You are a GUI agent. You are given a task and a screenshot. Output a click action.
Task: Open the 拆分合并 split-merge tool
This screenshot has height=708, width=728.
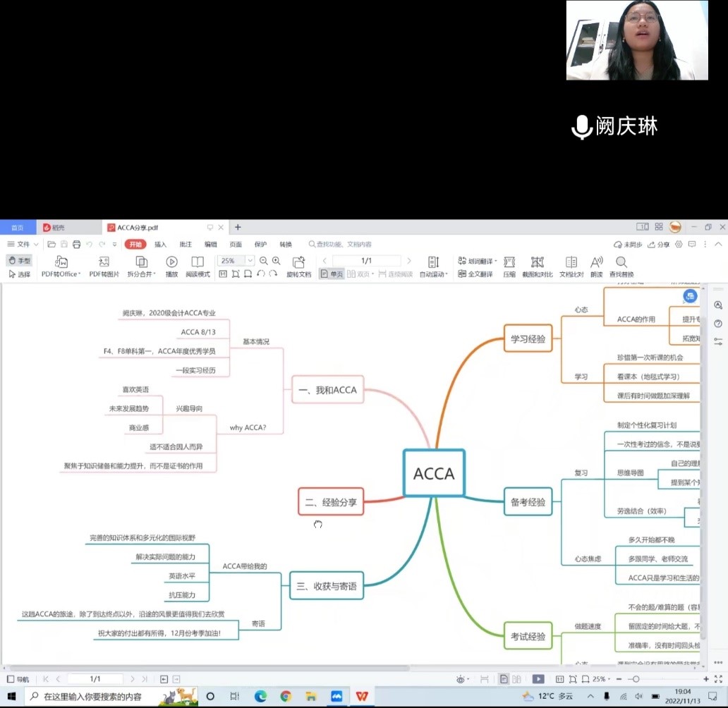[142, 267]
